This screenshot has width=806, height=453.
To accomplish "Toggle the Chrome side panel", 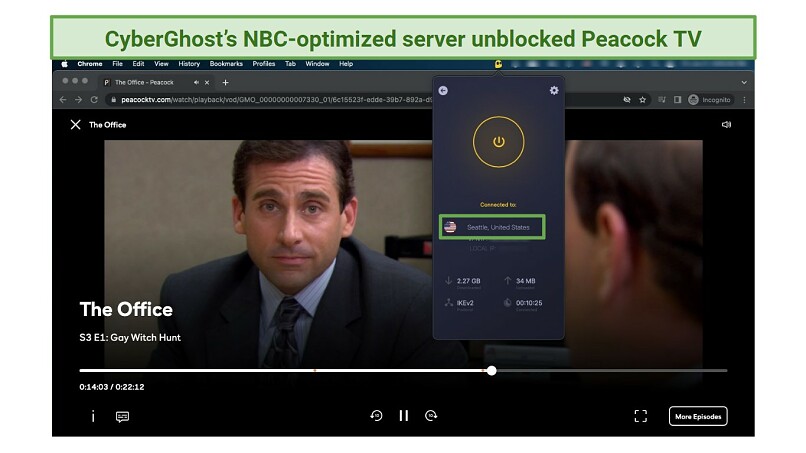I will click(x=677, y=100).
